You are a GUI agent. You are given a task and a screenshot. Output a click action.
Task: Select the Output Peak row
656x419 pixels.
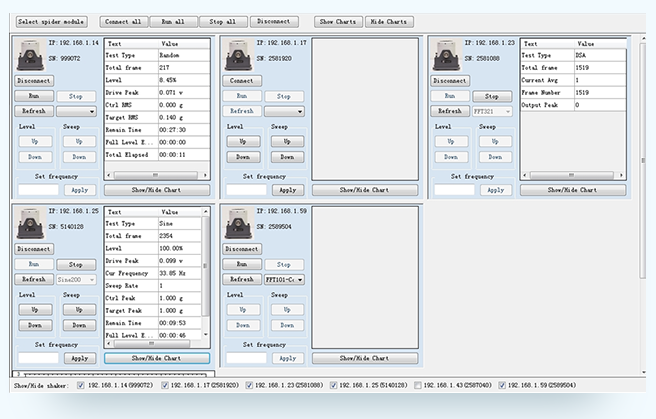pos(573,105)
